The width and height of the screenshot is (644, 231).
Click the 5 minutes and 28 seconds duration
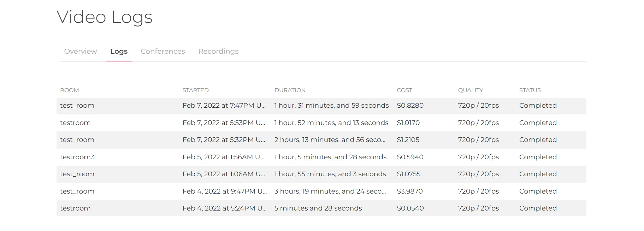click(x=318, y=208)
